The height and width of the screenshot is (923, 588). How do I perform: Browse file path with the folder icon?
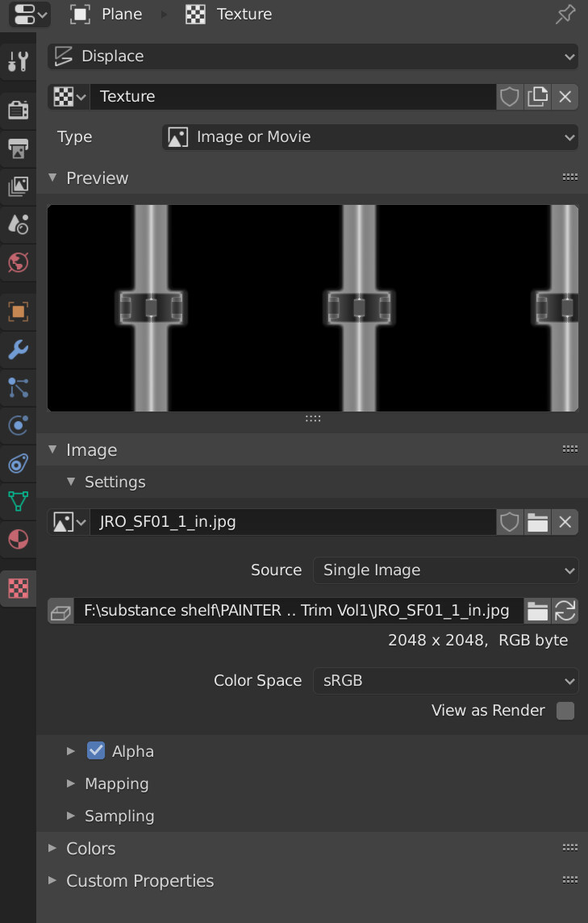point(537,611)
